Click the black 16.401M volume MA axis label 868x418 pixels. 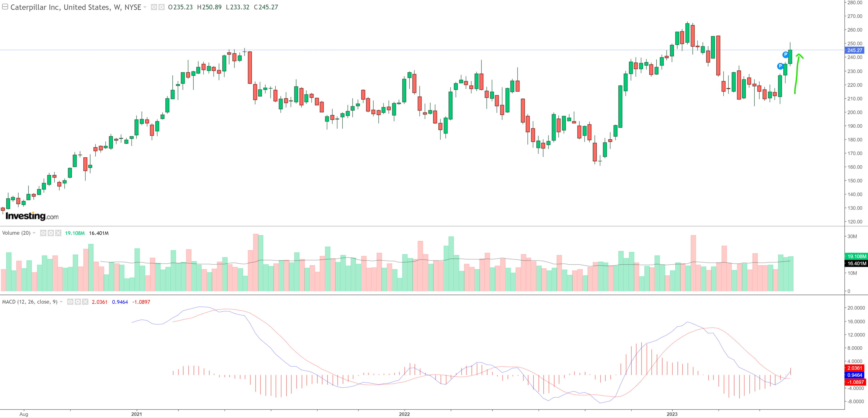click(856, 264)
